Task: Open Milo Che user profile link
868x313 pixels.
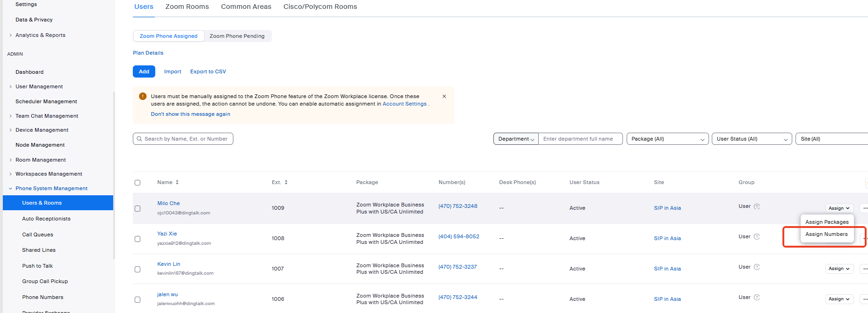Action: [x=168, y=203]
